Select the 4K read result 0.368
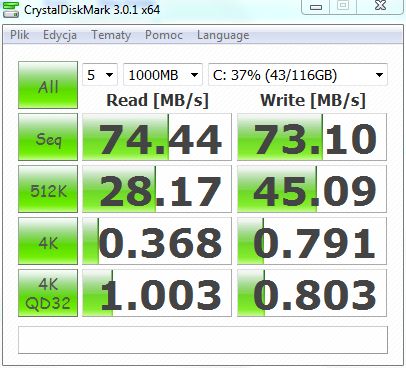Image resolution: width=406 pixels, height=368 pixels. [157, 241]
